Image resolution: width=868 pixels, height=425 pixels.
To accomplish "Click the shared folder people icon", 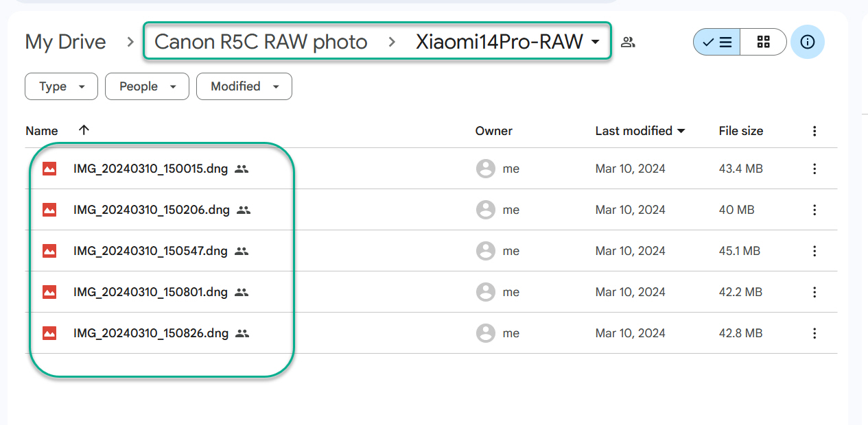I will point(628,42).
